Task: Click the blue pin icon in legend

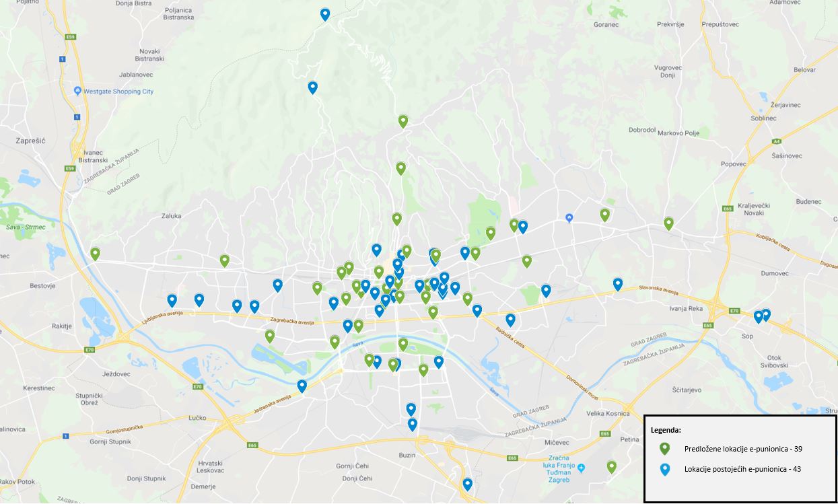Action: tap(664, 470)
